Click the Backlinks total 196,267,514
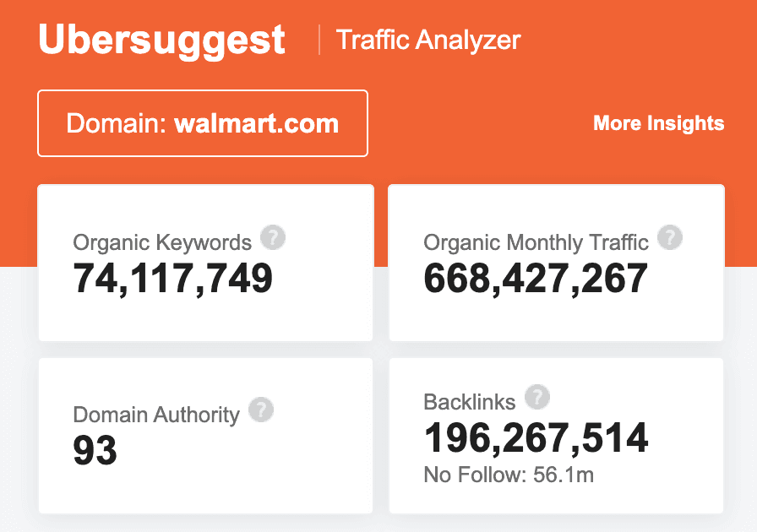The image size is (757, 532). point(536,437)
